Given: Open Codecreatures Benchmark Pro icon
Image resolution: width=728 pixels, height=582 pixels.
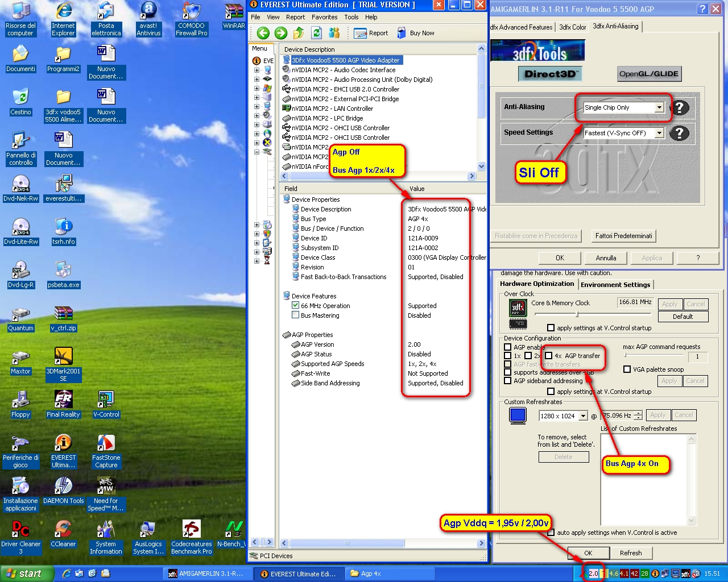Looking at the screenshot, I should (191, 537).
